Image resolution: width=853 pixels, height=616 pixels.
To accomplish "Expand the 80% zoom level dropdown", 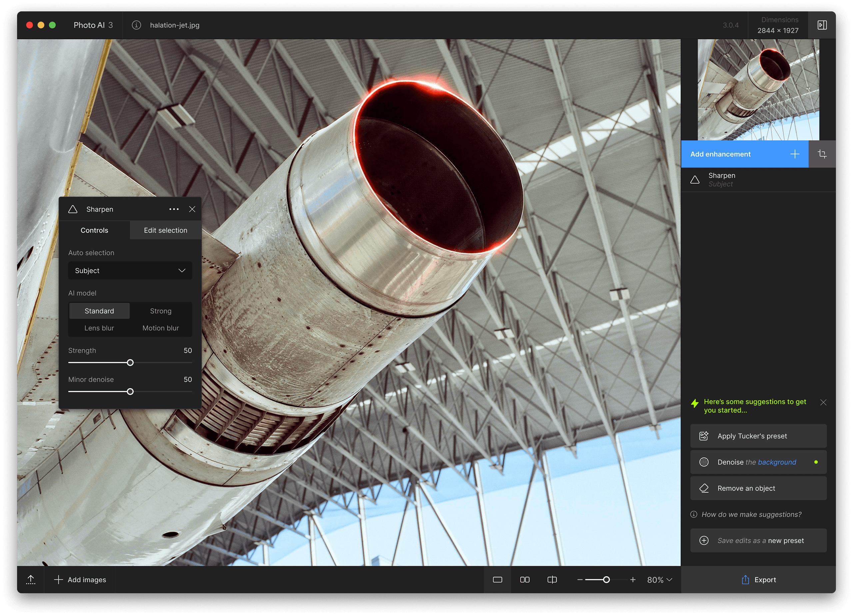I will point(659,580).
